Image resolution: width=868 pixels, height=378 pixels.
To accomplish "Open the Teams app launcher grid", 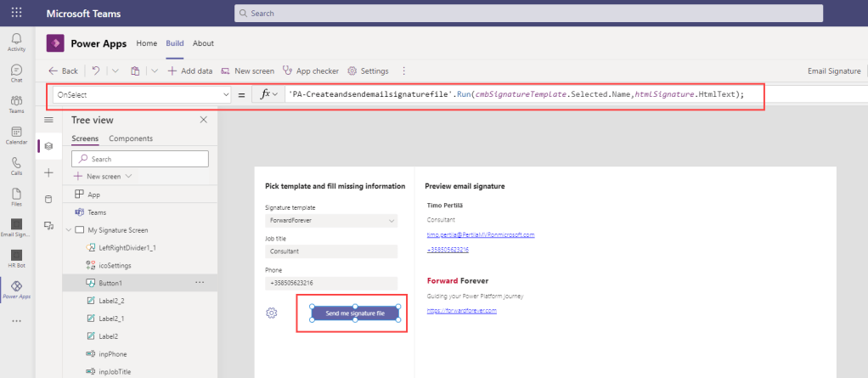I will point(16,14).
